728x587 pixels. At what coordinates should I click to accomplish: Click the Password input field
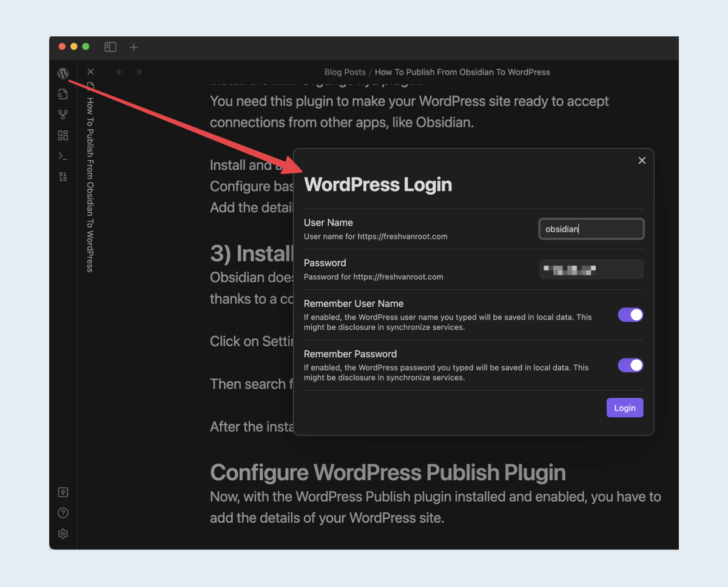coord(591,269)
